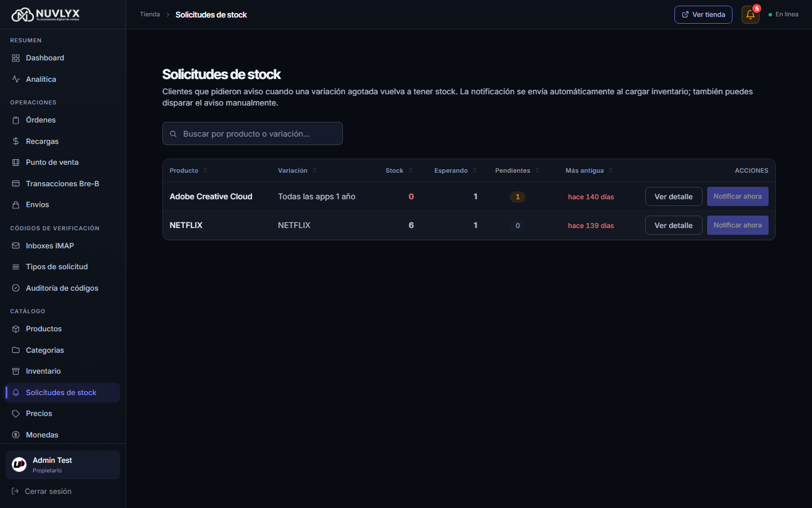Screen dimensions: 812x508
Task: Select 'hace 140 días' cell
Action: click(x=591, y=197)
